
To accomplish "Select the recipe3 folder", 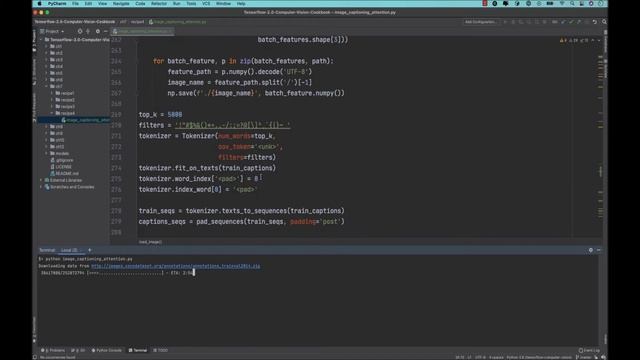I will 65,107.
